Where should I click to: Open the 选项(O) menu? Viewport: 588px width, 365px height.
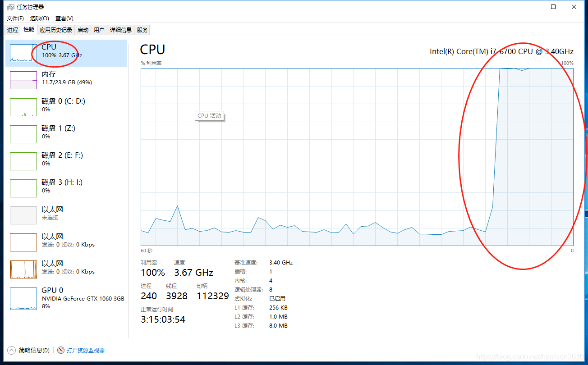pos(39,18)
